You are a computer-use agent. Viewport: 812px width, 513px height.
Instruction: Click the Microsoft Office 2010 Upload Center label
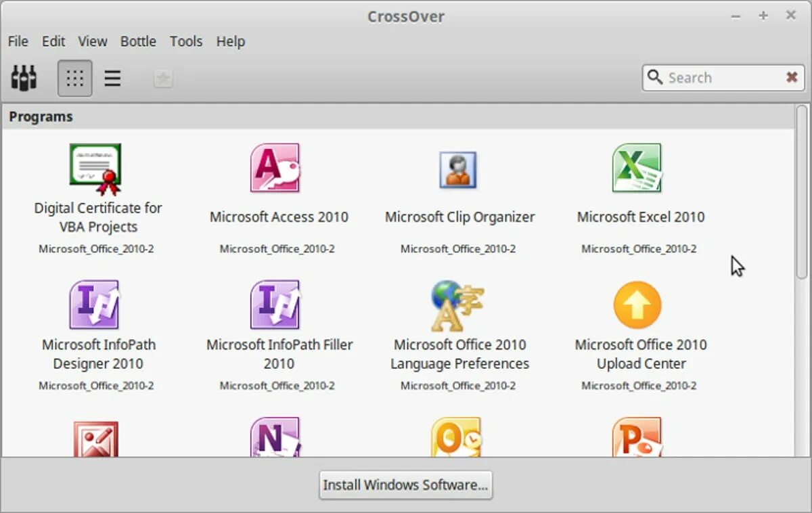[641, 354]
